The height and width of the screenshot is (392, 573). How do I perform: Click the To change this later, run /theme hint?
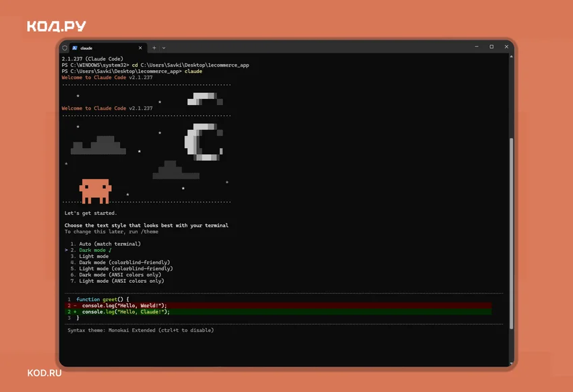[x=111, y=232]
